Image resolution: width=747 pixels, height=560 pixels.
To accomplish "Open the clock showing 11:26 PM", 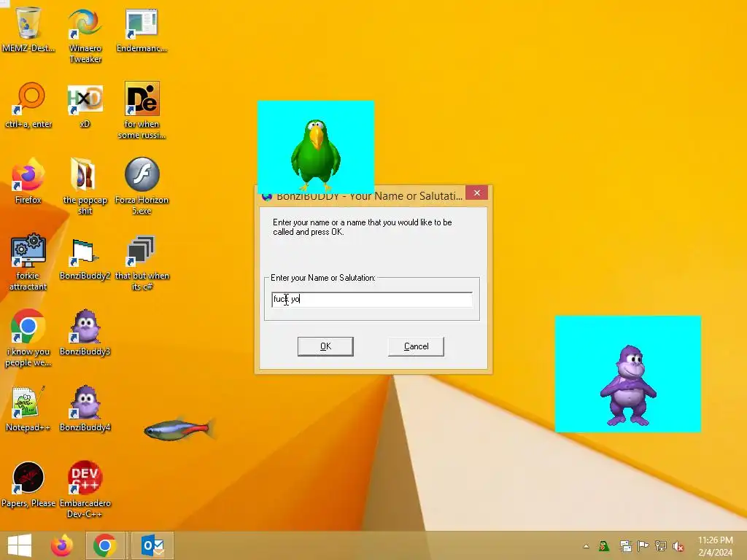I will 715,546.
